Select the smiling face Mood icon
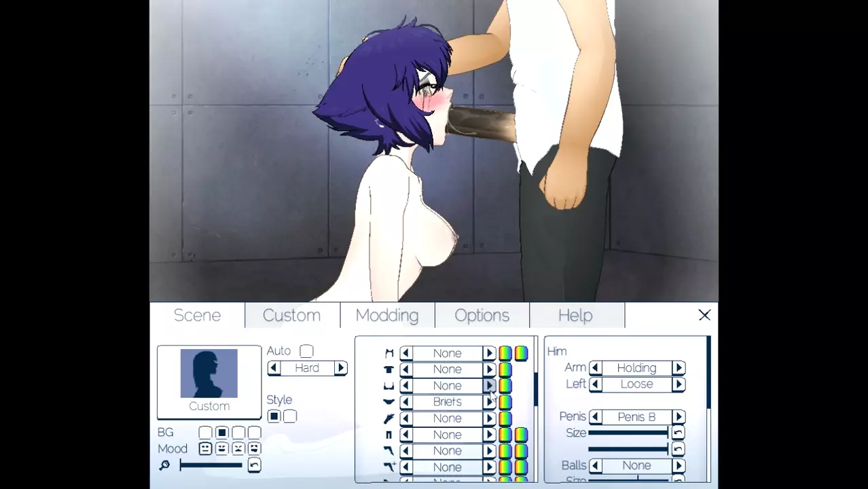Viewport: 868px width, 489px height. click(x=221, y=449)
